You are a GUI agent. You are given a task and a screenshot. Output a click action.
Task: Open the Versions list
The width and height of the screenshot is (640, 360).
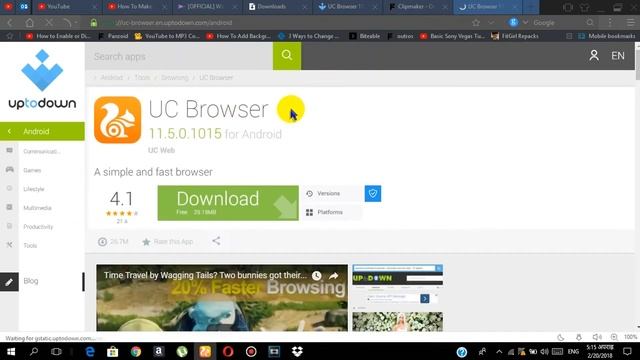[332, 193]
